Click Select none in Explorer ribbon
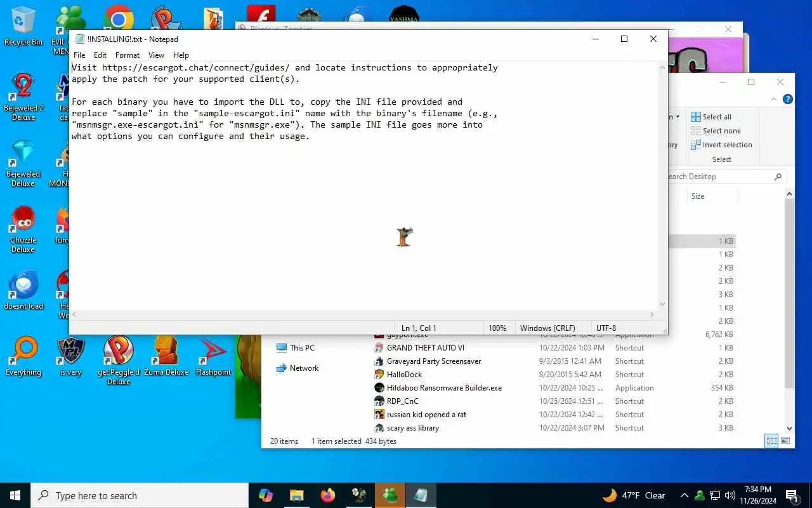This screenshot has width=812, height=508. 716,131
